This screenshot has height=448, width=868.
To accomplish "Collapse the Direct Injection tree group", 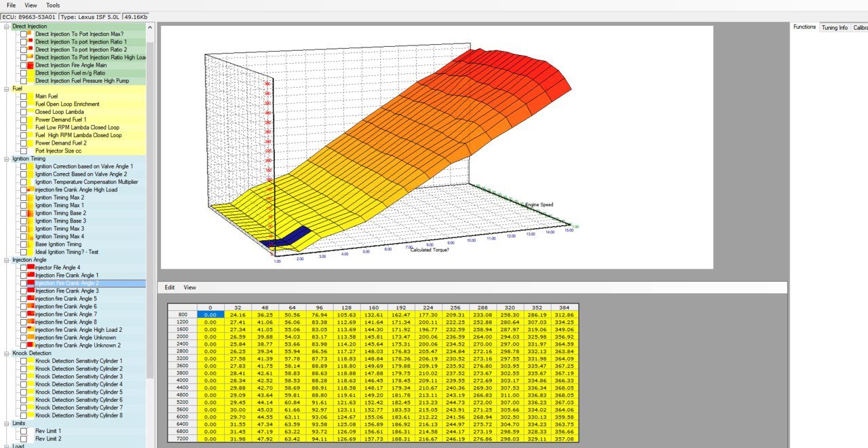I will coord(7,26).
